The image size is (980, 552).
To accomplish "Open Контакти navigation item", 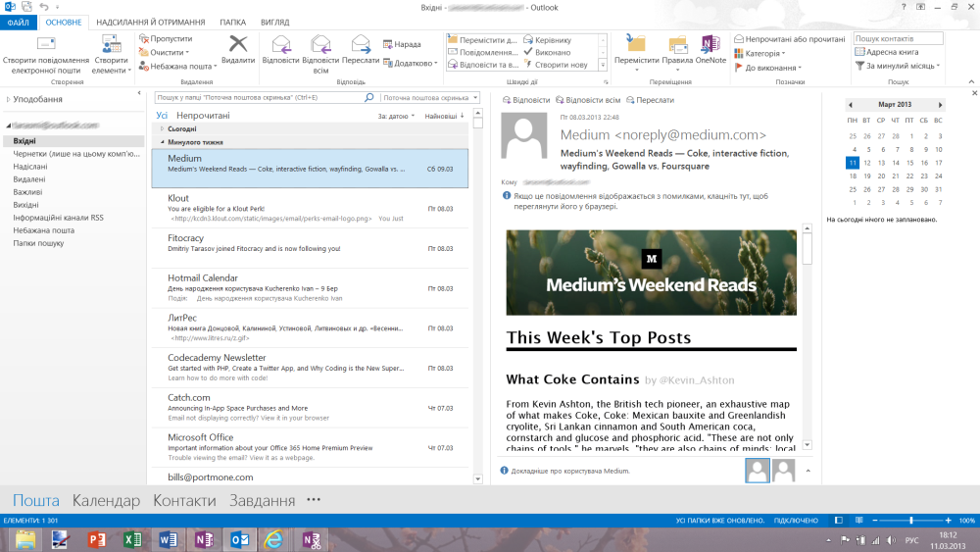I will click(x=184, y=500).
